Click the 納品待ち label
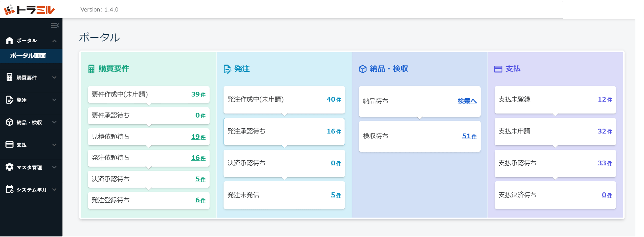 375,101
